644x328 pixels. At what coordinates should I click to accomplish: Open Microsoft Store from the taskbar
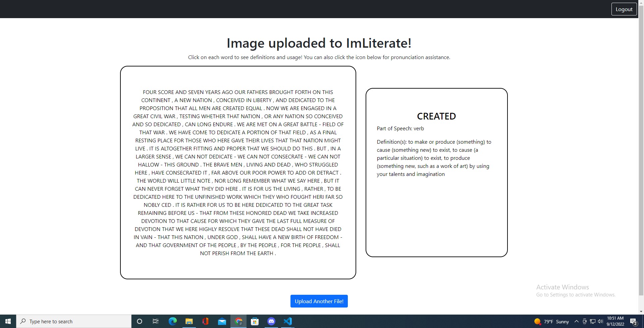coord(255,321)
